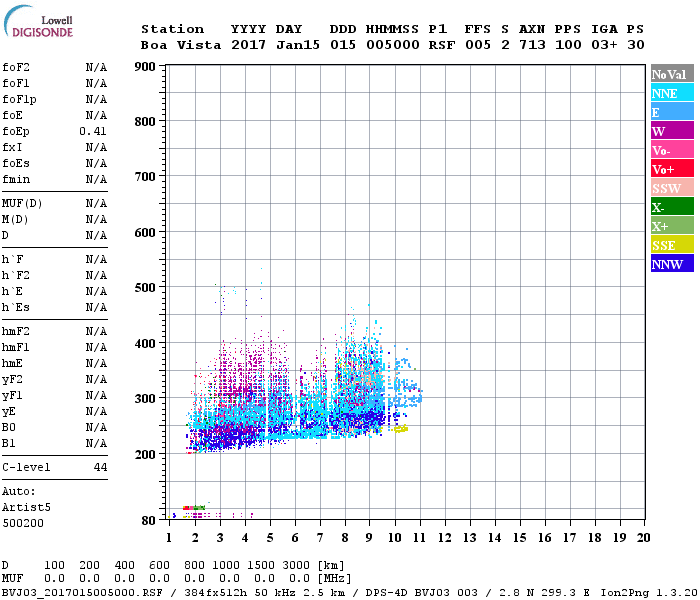Select the W purple legend swatch
Viewport: 700px width, 600px height.
[x=672, y=131]
